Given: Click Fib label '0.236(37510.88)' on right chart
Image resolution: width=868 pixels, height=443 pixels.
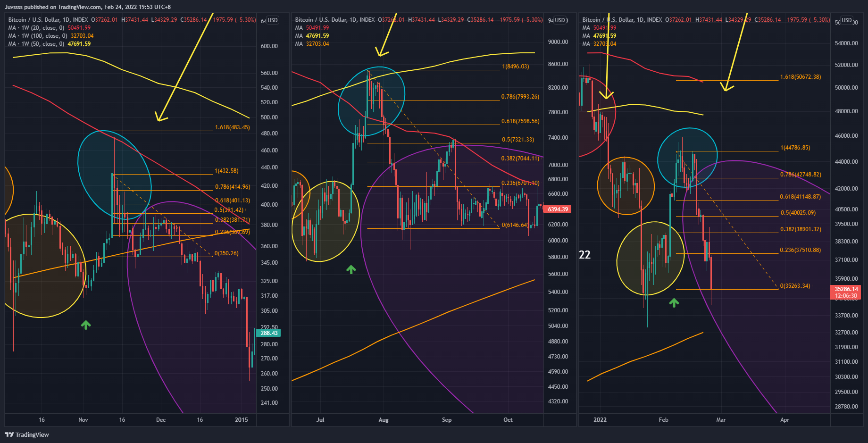Looking at the screenshot, I should [x=801, y=250].
